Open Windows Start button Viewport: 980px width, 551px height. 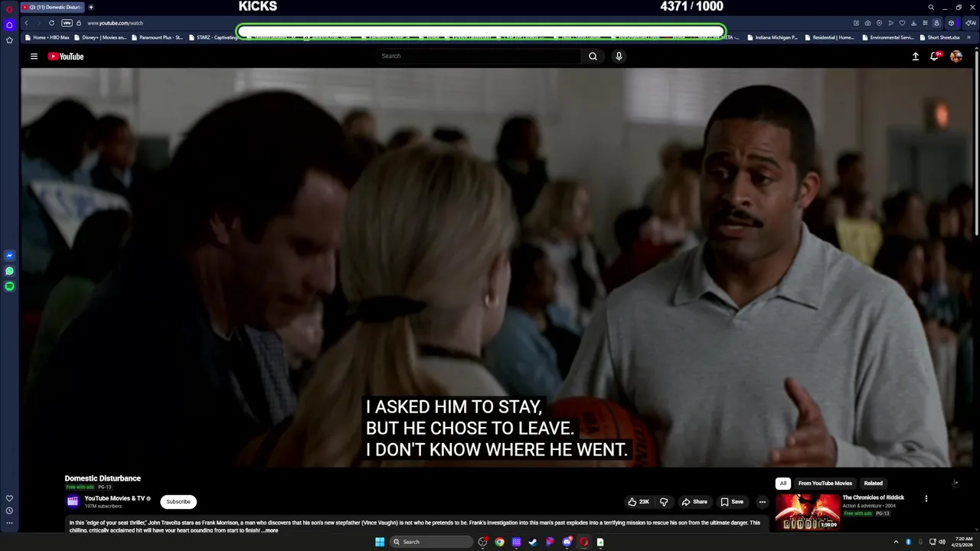point(380,542)
